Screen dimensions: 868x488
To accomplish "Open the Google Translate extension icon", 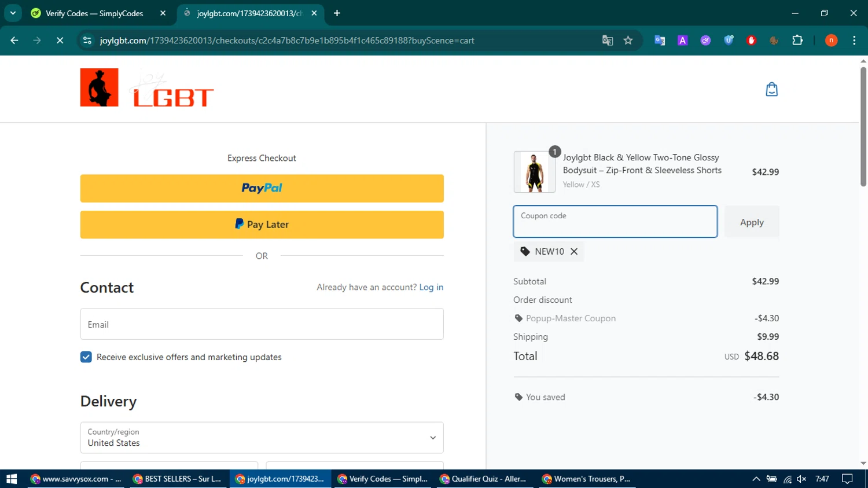I will [x=659, y=41].
